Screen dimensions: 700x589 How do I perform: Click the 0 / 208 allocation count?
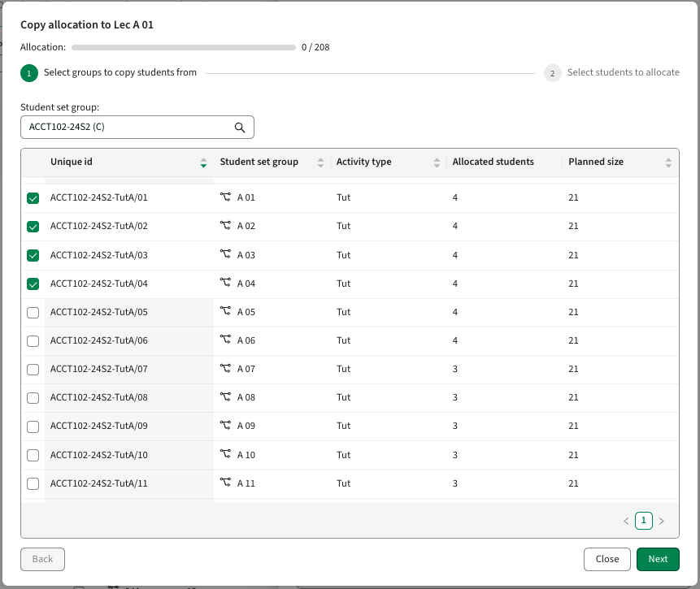(315, 47)
